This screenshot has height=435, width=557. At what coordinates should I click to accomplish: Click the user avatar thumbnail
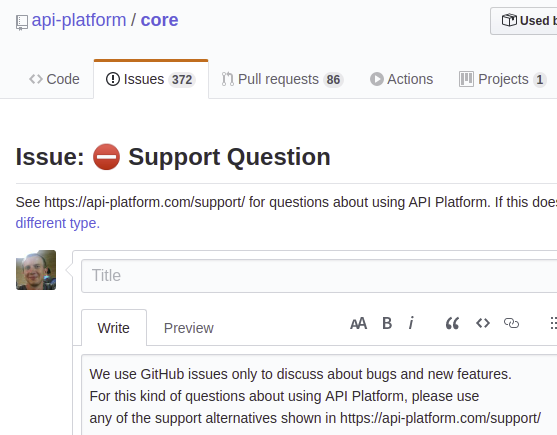click(x=36, y=270)
